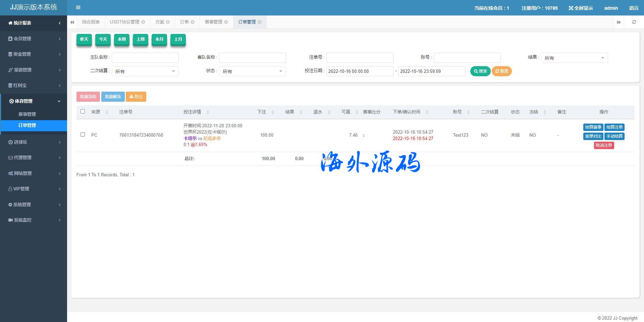Open the 结果 dropdown filter
The image size is (644, 322).
click(574, 58)
